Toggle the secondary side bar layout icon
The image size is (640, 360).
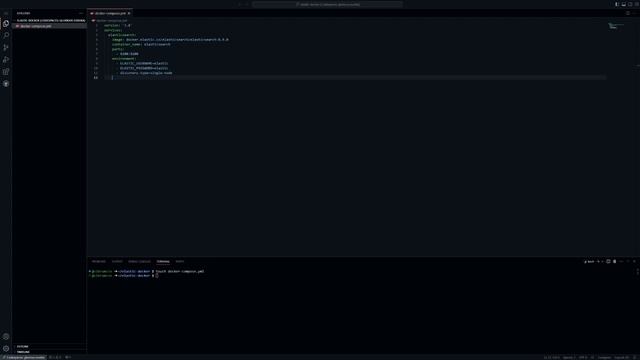630,4
